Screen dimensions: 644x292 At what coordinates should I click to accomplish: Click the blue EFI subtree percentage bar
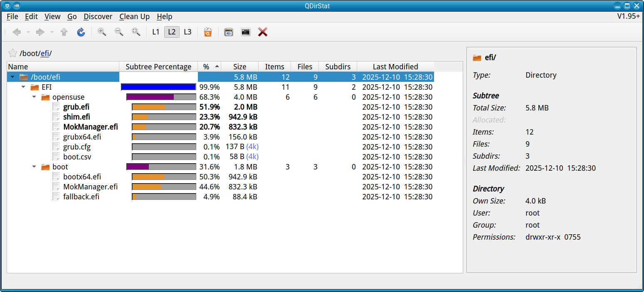158,87
